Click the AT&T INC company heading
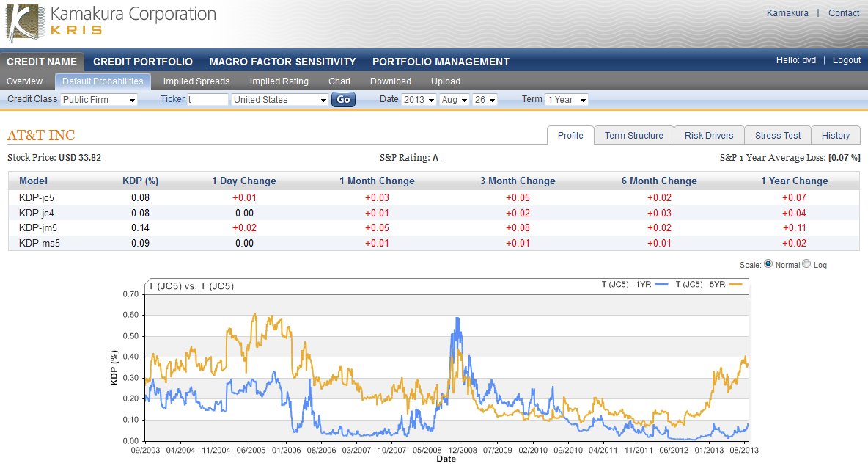Viewport: 868px width, 466px height. 41,135
